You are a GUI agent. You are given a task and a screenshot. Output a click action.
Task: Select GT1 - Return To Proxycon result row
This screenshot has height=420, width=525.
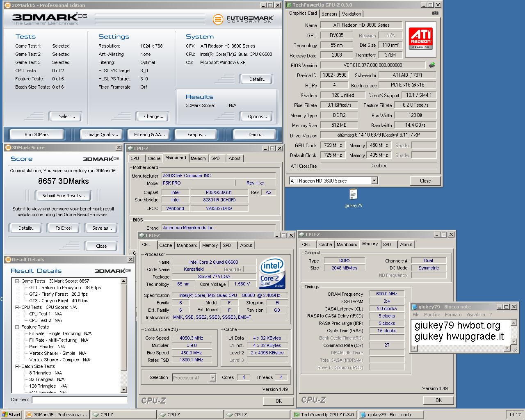pos(65,288)
